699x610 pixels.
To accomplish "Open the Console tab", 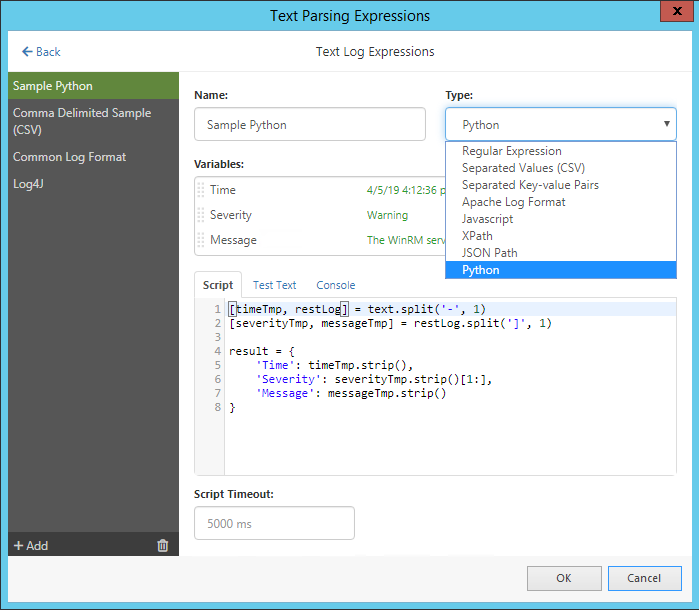I will [336, 285].
